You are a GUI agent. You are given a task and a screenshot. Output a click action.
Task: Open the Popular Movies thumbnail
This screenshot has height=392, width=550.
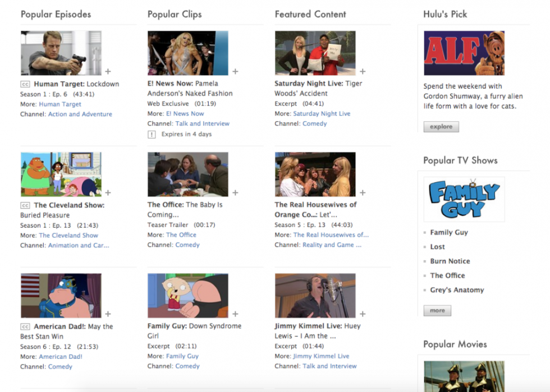click(464, 376)
